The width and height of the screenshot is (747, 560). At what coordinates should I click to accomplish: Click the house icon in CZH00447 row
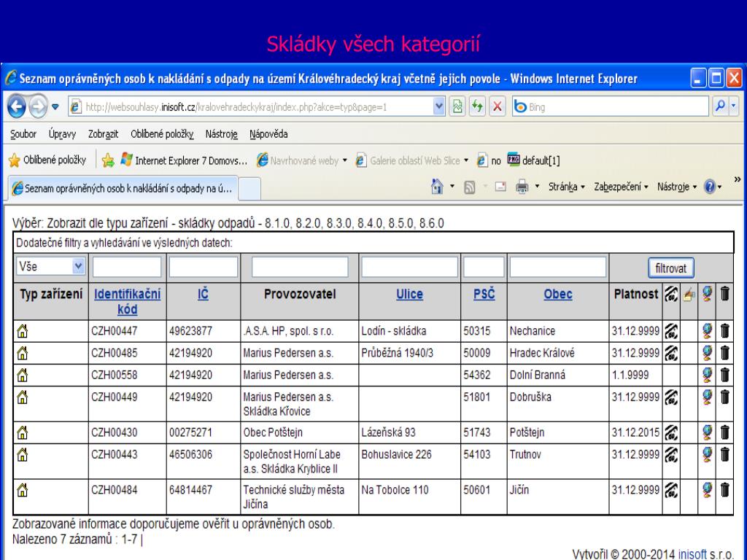coord(22,330)
